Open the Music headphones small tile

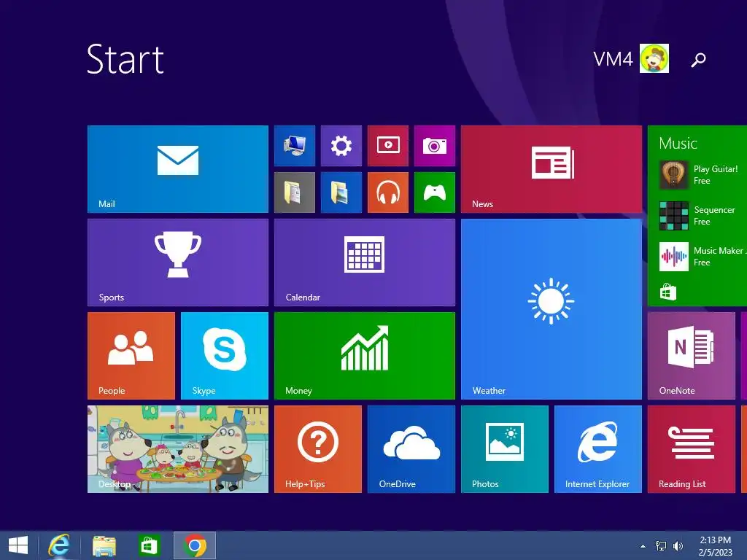388,192
